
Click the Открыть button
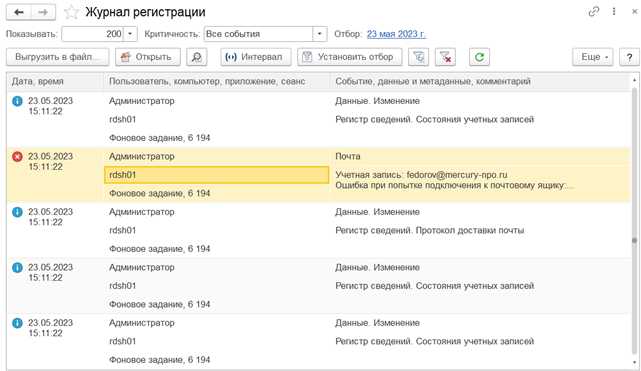pyautogui.click(x=148, y=57)
